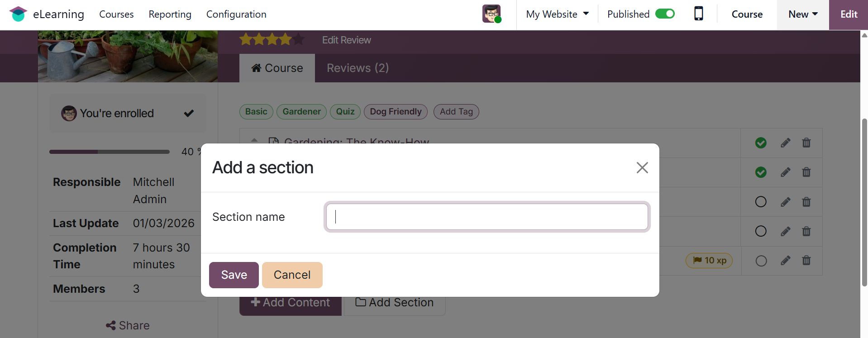
Task: Click the pencil edit icon in the first content row
Action: 785,143
